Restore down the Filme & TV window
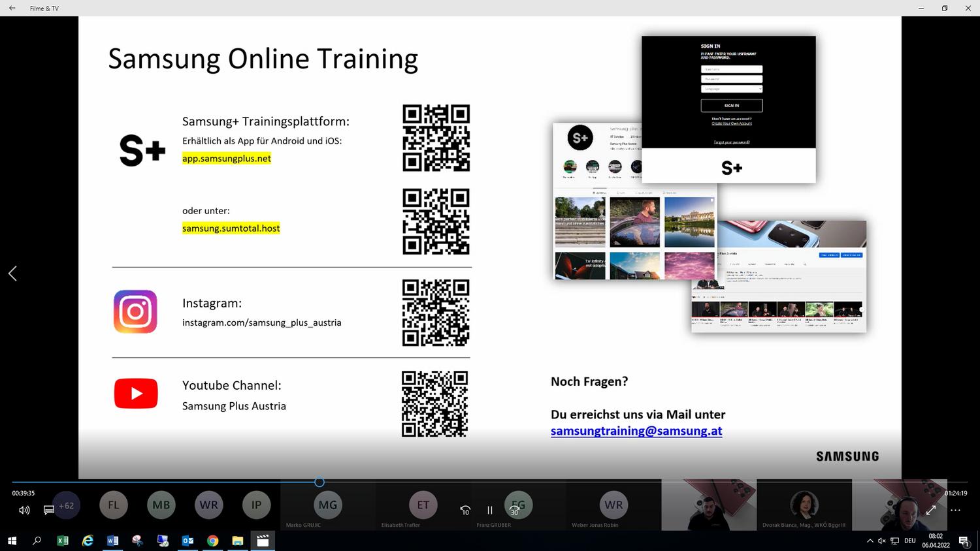Viewport: 980px width, 551px height. 945,8
